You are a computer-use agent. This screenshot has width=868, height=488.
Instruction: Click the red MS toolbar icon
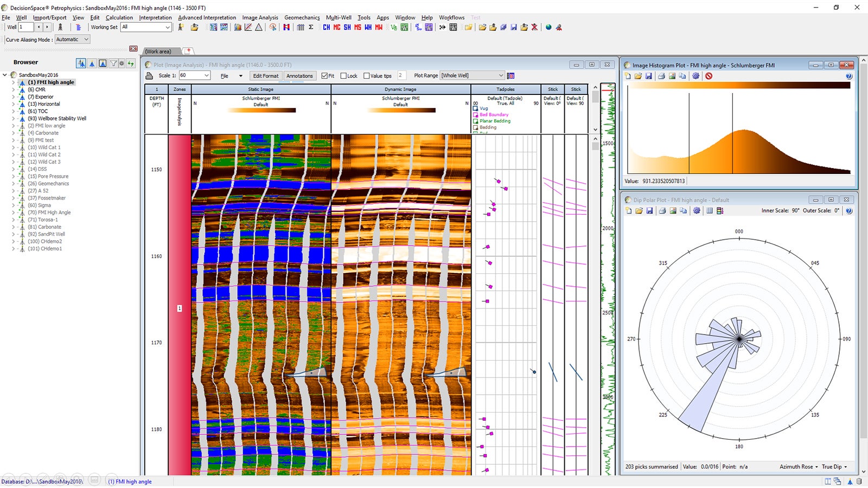click(358, 27)
